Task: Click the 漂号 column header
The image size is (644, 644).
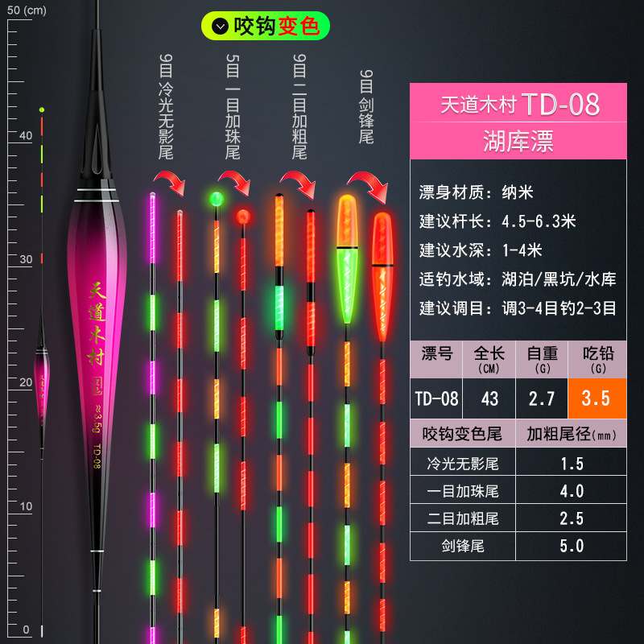Action: point(436,359)
